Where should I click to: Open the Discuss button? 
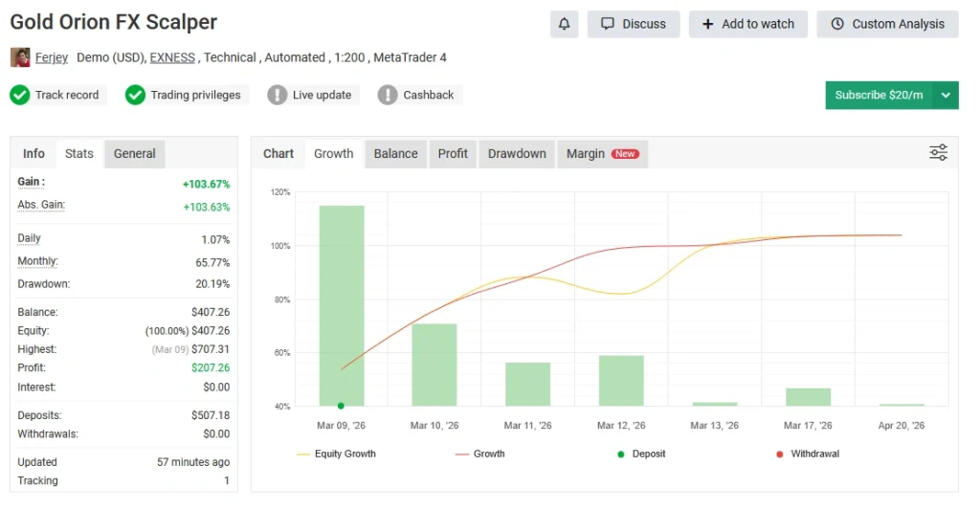click(634, 24)
